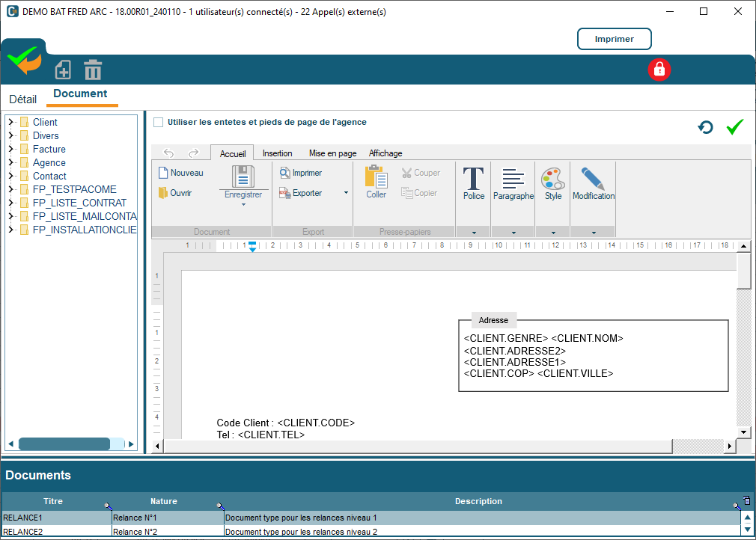Click Nouveau to create new document
The image size is (756, 540).
click(x=180, y=173)
